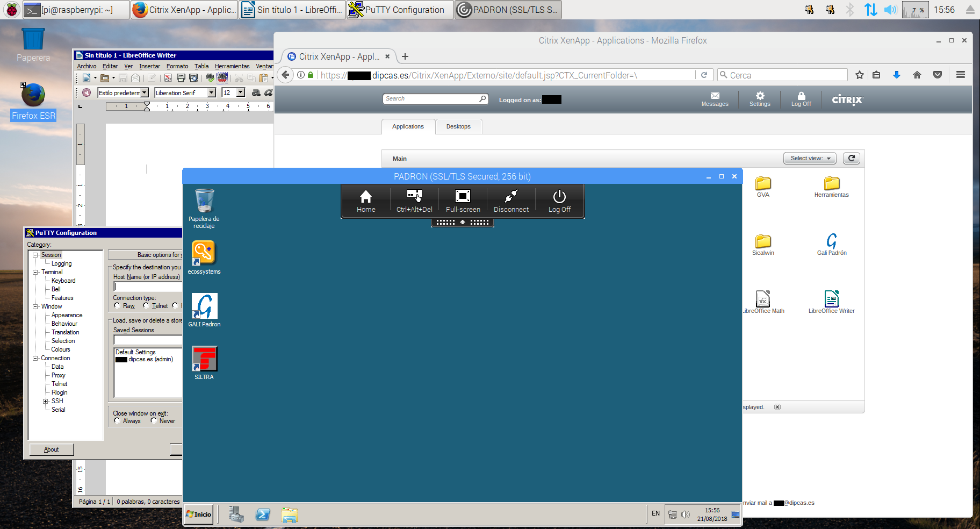Open the paragraph style dropdown in Writer
Image resolution: width=980 pixels, height=529 pixels.
click(145, 92)
